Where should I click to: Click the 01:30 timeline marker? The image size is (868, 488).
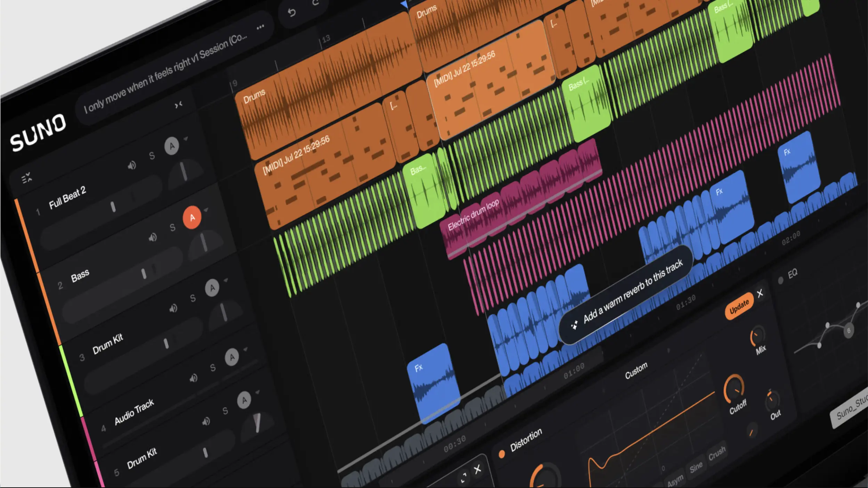(x=686, y=302)
